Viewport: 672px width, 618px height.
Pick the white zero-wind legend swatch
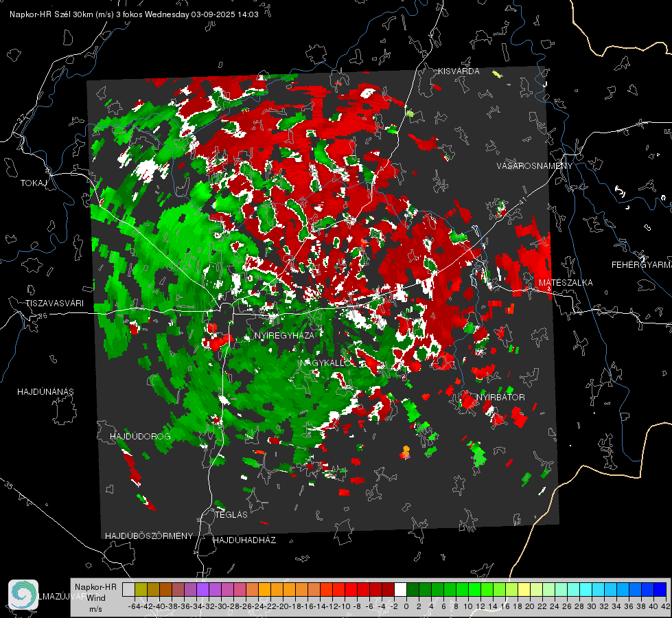tap(400, 589)
